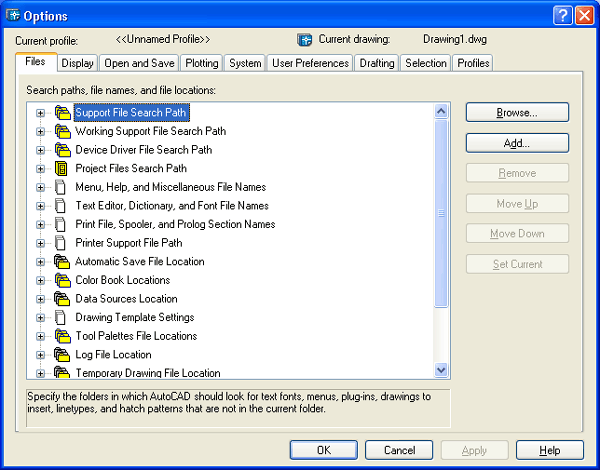Click the Add... button

(517, 143)
